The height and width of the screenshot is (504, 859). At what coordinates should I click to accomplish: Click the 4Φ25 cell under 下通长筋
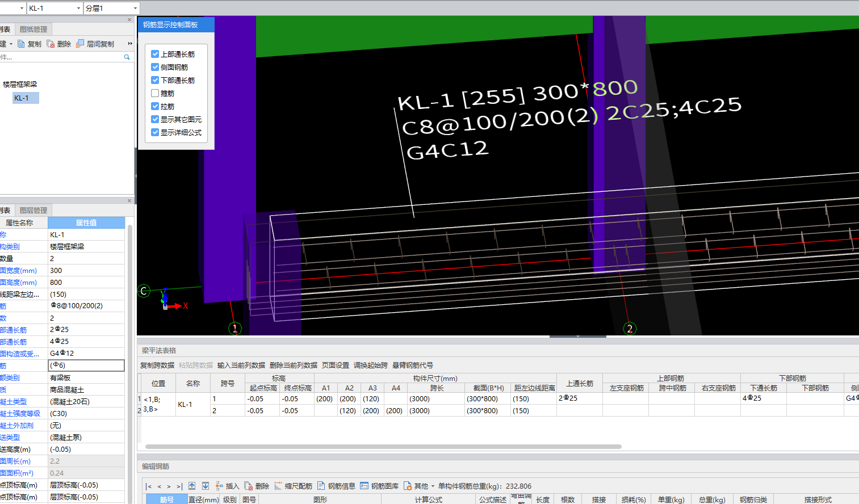[x=764, y=398]
